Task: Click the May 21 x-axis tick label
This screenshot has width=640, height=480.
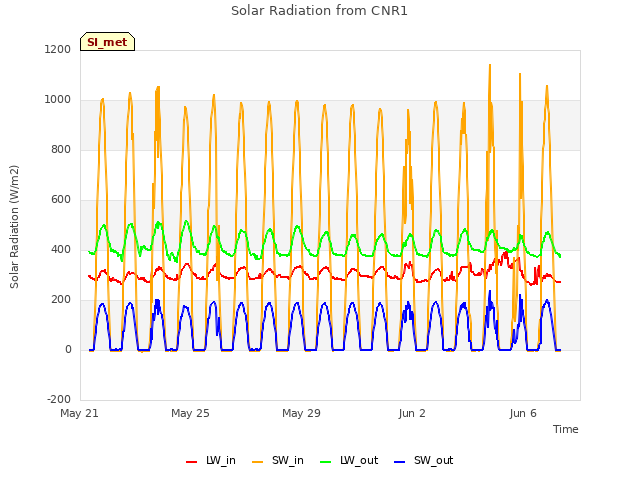Action: (79, 413)
